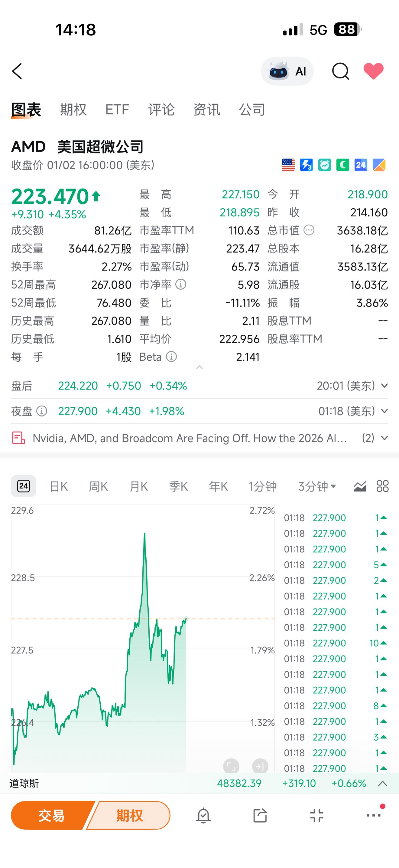
Task: Tap the 道琼斯 index ticker bar
Action: click(199, 784)
